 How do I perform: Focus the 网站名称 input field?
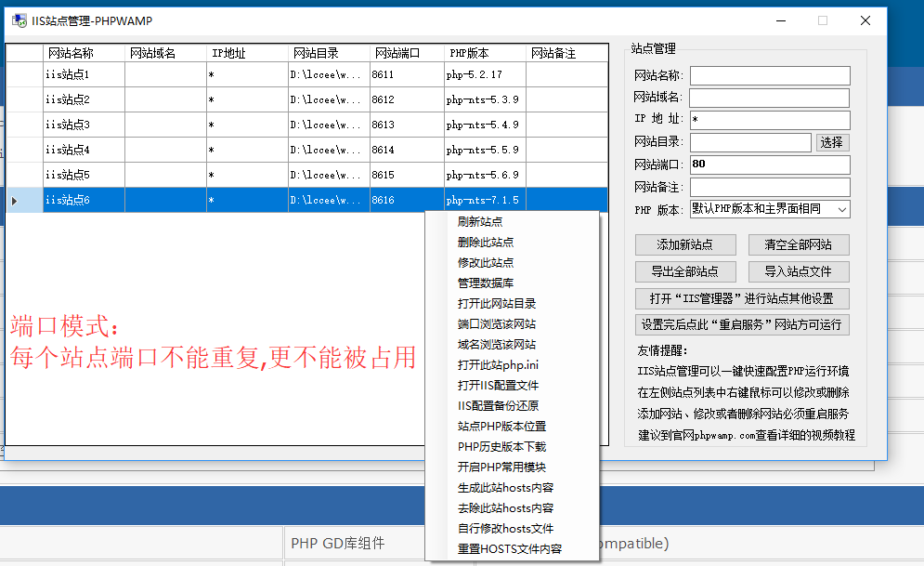(x=769, y=76)
